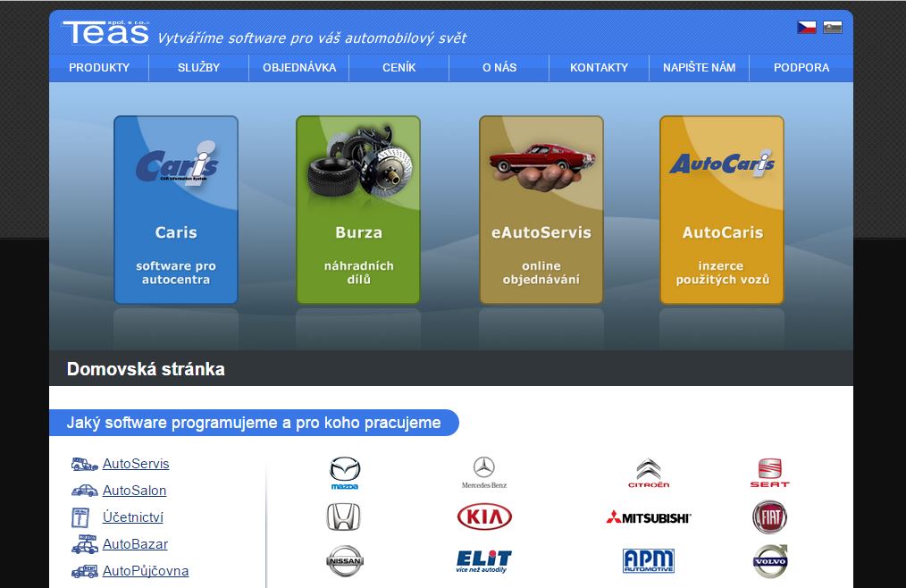Go to the CENÍK menu item
This screenshot has height=588, width=906.
click(x=398, y=68)
